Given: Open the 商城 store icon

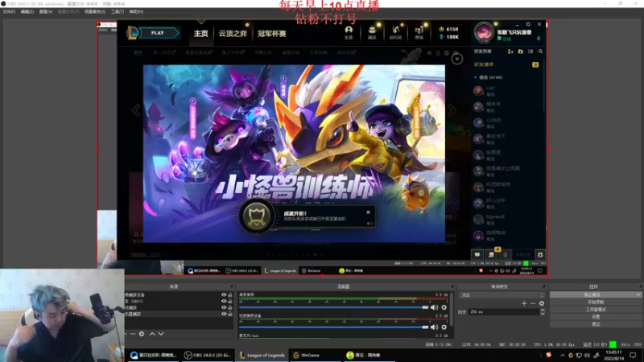Looking at the screenshot, I should [419, 32].
